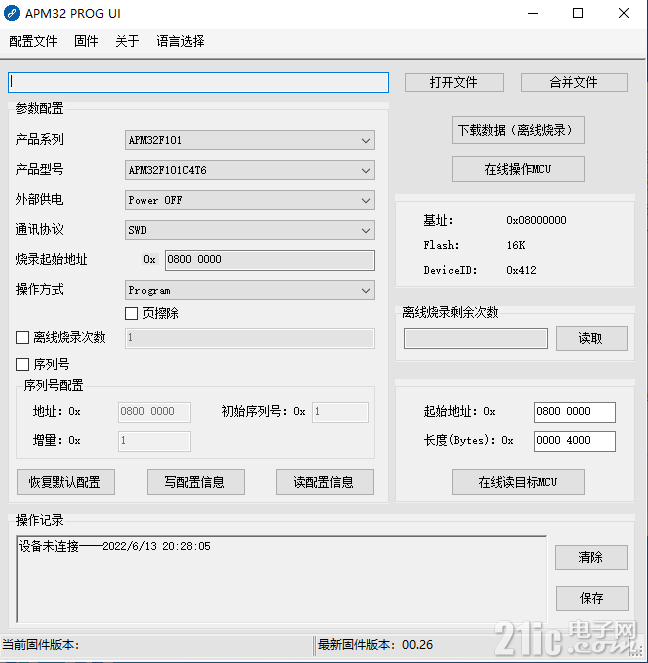This screenshot has width=648, height=663.
Task: Open the 固件 menu
Action: coord(86,41)
